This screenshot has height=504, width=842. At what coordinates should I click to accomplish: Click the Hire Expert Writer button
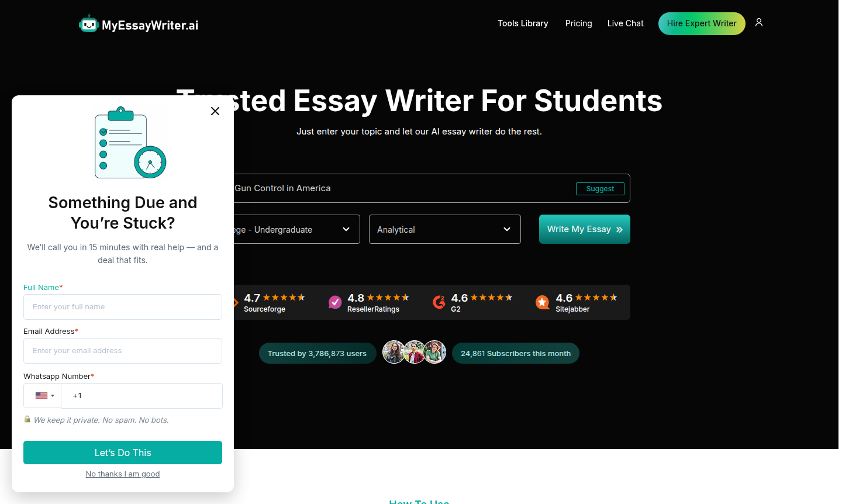(x=702, y=23)
